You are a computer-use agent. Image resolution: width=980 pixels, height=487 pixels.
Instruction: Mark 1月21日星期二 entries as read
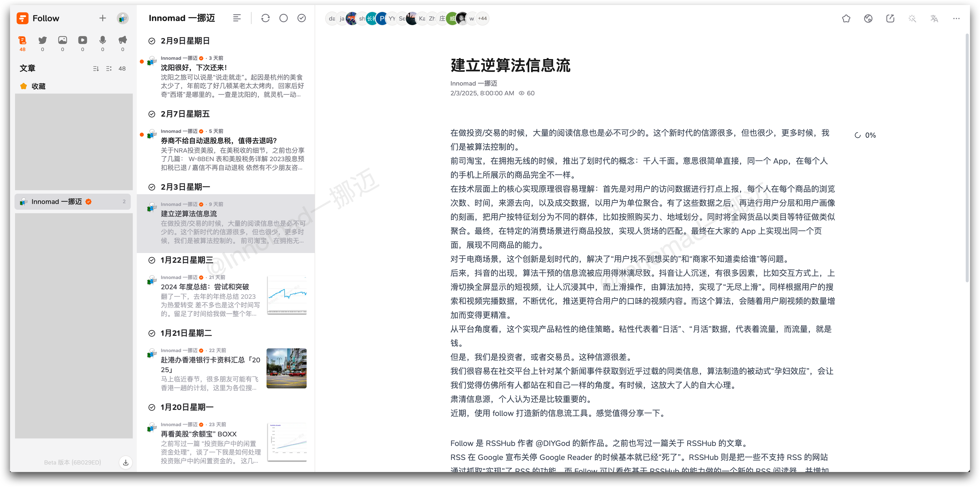[152, 333]
